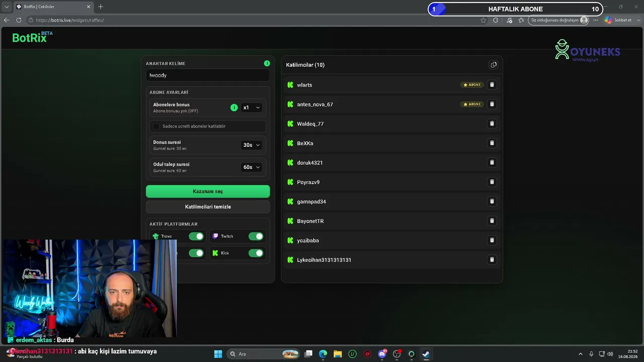The height and width of the screenshot is (362, 644).
Task: Toggle the Kick platform switch
Action: pyautogui.click(x=256, y=253)
